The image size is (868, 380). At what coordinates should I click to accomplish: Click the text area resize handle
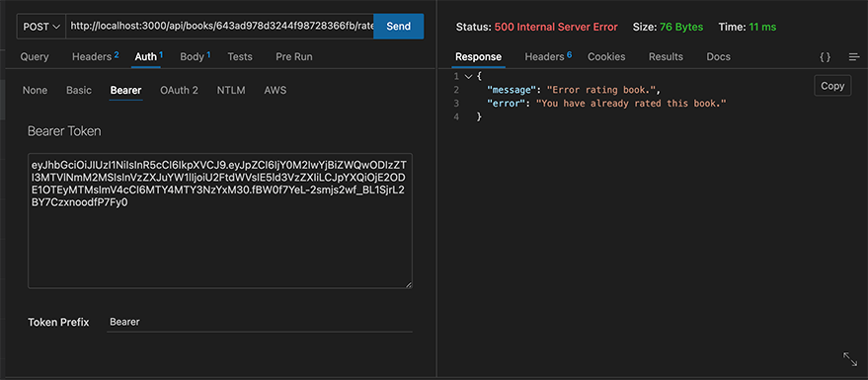[409, 285]
